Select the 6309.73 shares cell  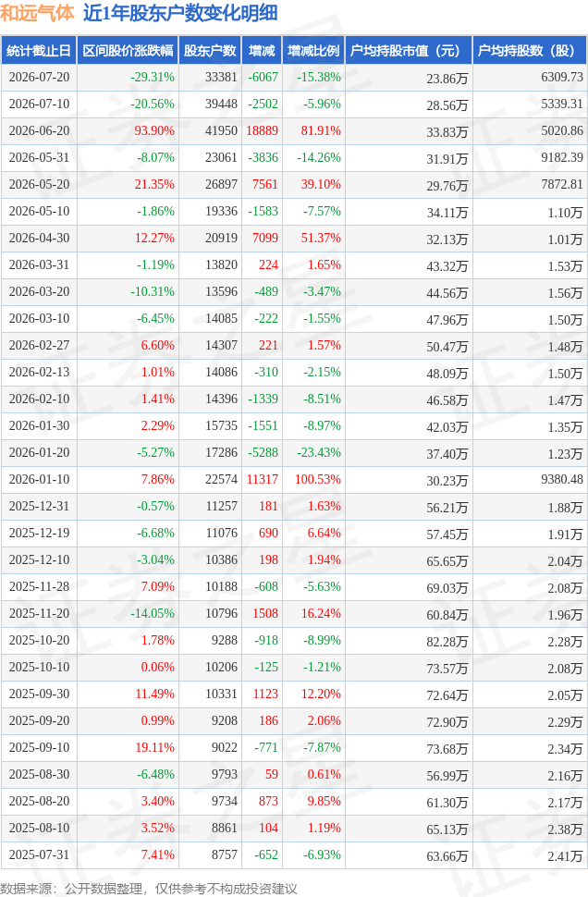(x=562, y=78)
